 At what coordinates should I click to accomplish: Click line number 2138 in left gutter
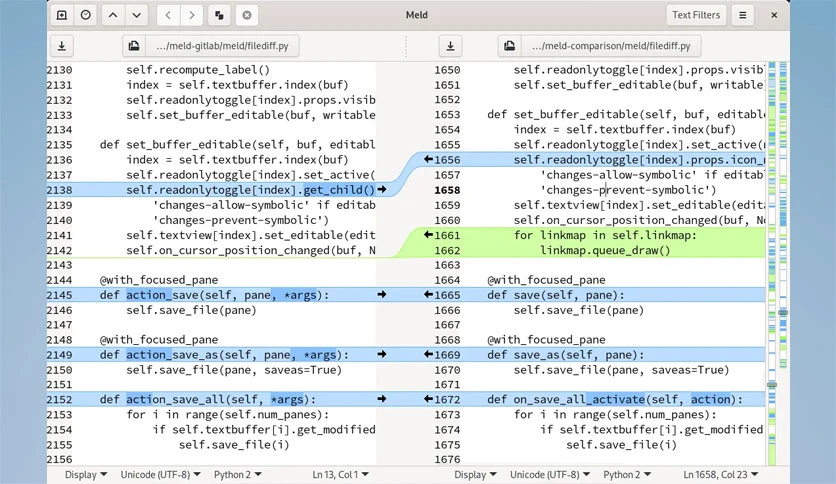coord(59,190)
